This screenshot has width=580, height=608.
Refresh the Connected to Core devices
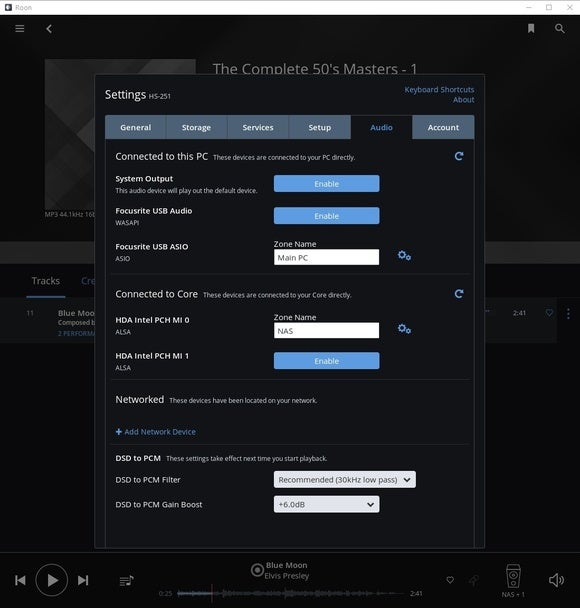pyautogui.click(x=459, y=294)
